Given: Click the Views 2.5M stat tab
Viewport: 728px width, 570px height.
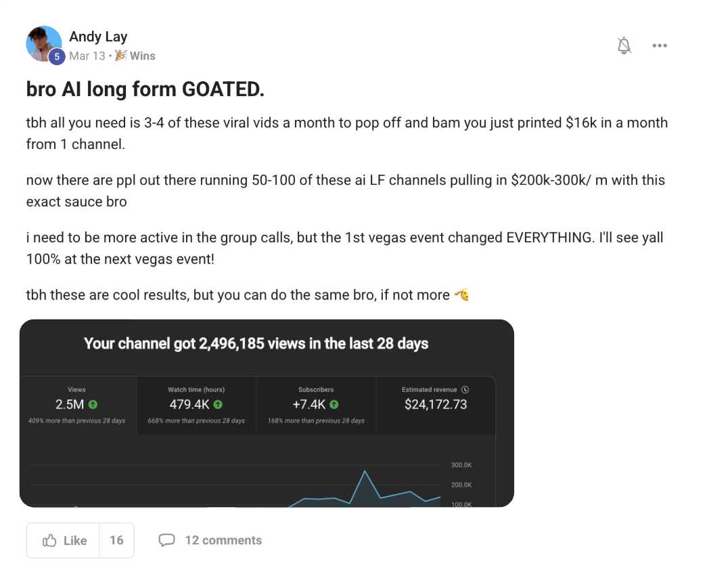Looking at the screenshot, I should pyautogui.click(x=78, y=405).
